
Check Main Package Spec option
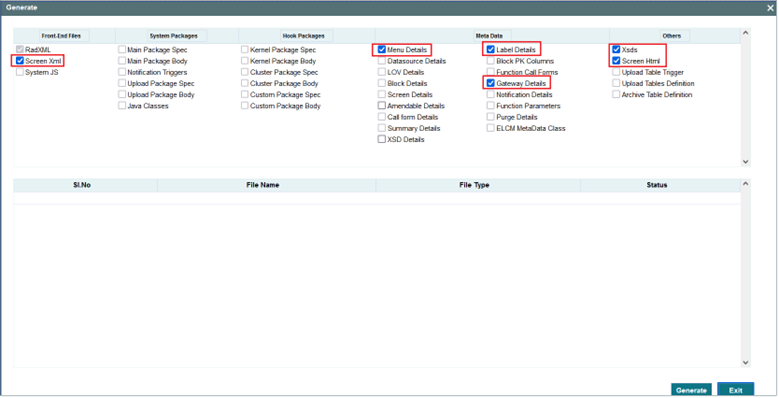tap(122, 50)
